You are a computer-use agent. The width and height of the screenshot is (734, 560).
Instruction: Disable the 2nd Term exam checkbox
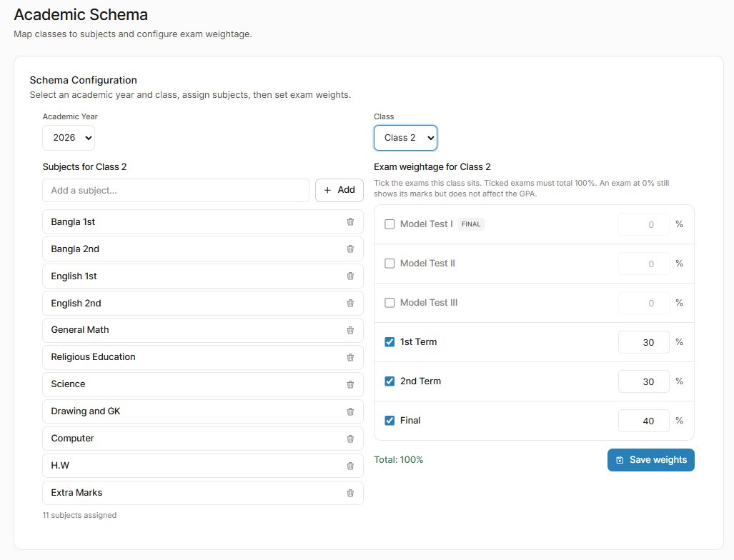click(390, 381)
